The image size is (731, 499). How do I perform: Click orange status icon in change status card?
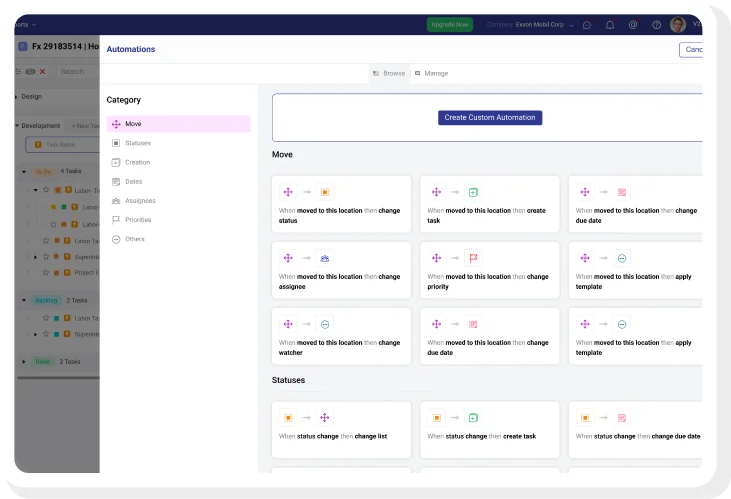point(325,192)
